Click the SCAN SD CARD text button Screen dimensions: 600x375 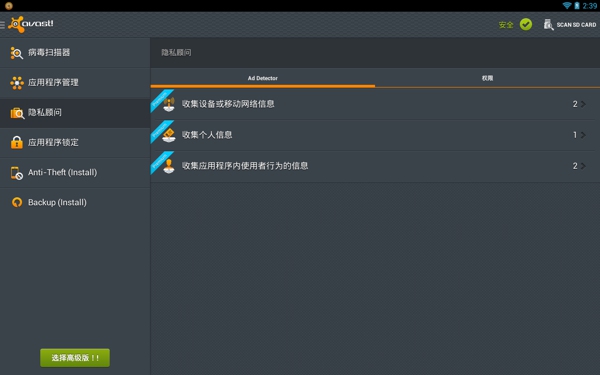(576, 25)
